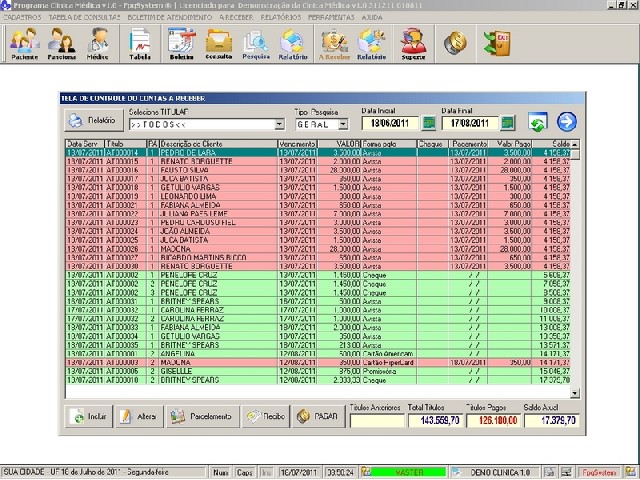
Task: Click the exit door toolbar icon
Action: pos(497,42)
